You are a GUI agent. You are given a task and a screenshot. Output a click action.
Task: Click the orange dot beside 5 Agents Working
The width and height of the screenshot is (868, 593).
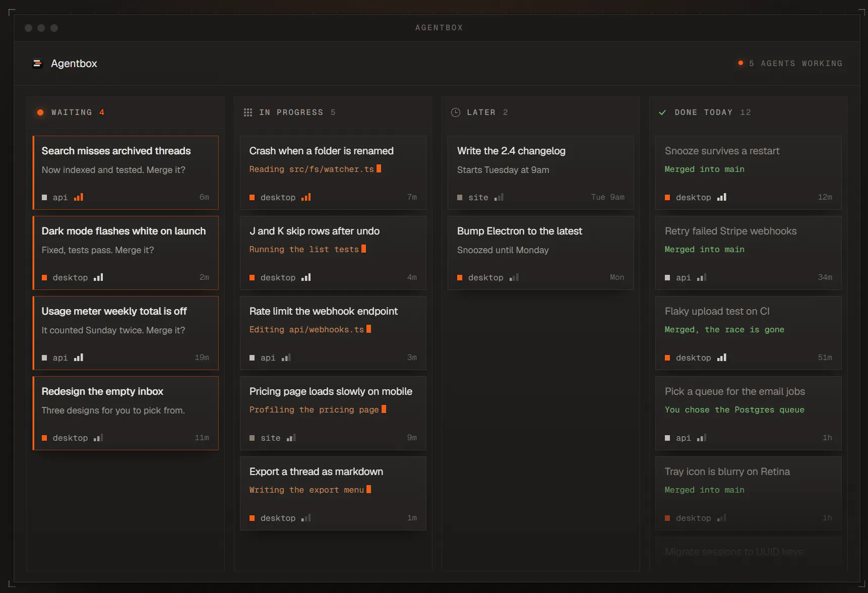click(x=740, y=63)
